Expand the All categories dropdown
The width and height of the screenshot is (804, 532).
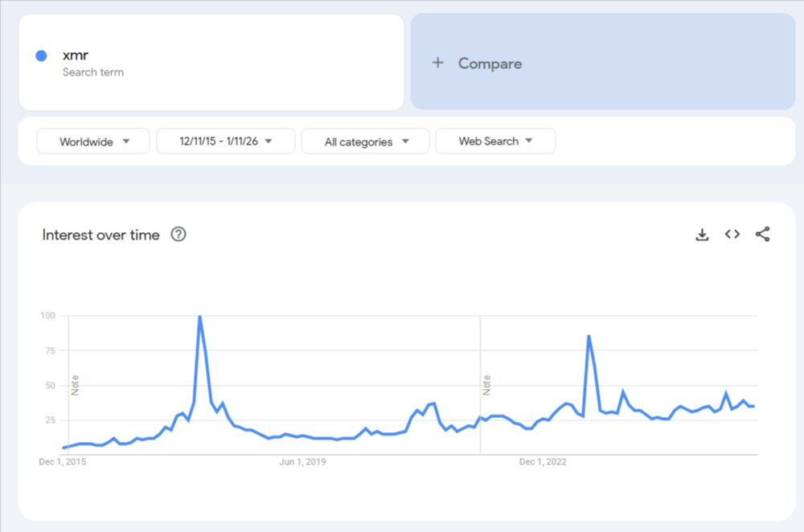(366, 141)
